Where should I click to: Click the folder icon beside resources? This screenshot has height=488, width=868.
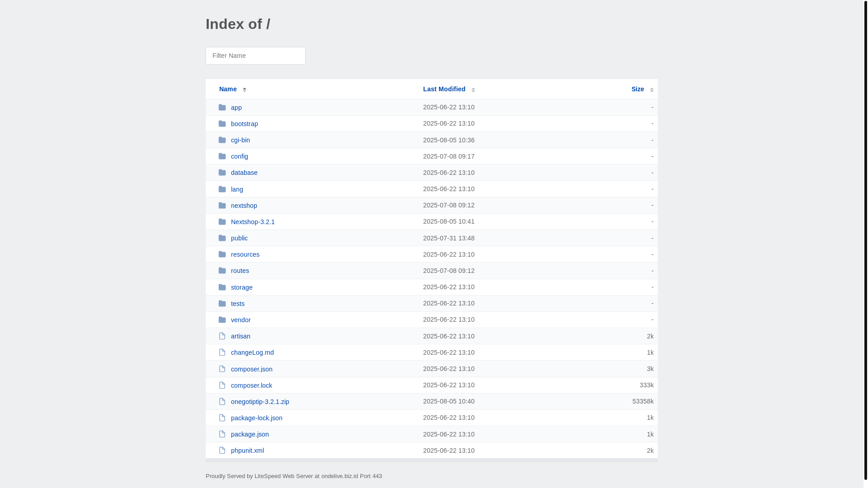pyautogui.click(x=222, y=254)
